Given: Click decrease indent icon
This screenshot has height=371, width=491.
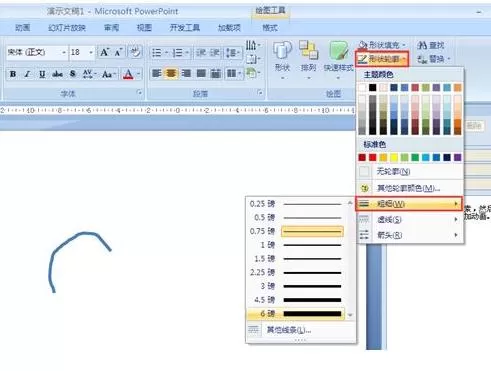Looking at the screenshot, I should coord(200,53).
